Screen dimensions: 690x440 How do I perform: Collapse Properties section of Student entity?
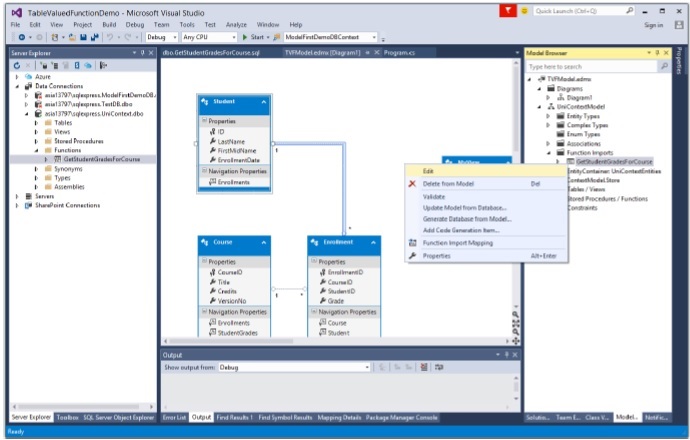point(204,121)
